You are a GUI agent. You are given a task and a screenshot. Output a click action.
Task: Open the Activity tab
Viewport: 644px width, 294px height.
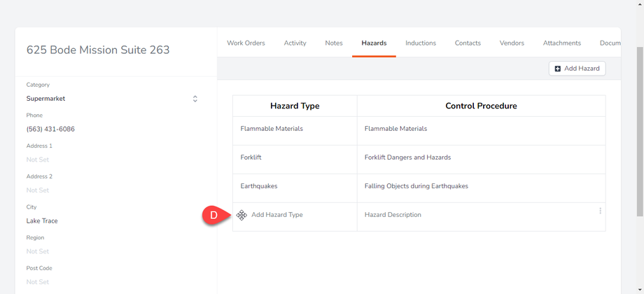coord(295,43)
